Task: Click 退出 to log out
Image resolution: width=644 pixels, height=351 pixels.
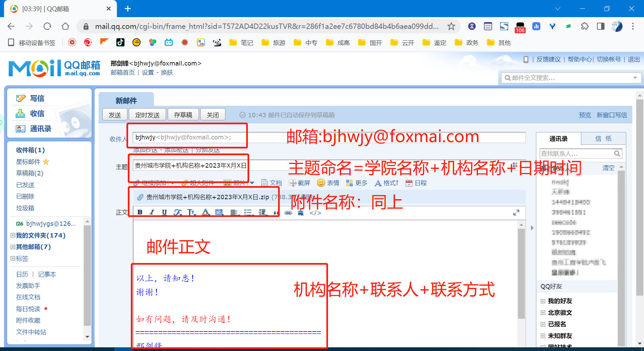Action: [x=634, y=59]
